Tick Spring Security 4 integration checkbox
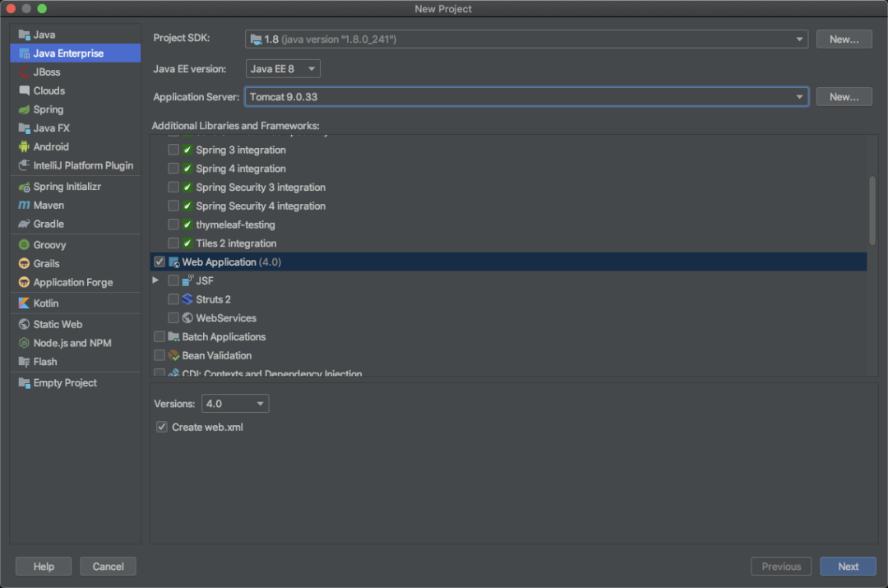Viewport: 888px width, 588px height. click(173, 206)
